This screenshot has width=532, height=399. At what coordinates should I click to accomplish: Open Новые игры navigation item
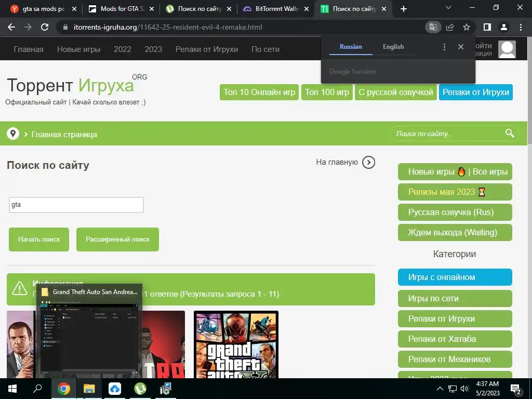78,49
